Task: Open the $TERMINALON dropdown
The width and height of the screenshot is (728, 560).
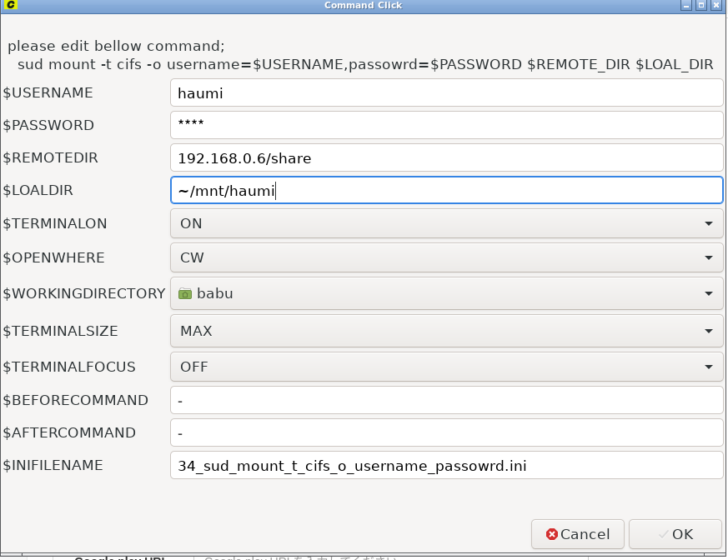Action: tap(446, 223)
